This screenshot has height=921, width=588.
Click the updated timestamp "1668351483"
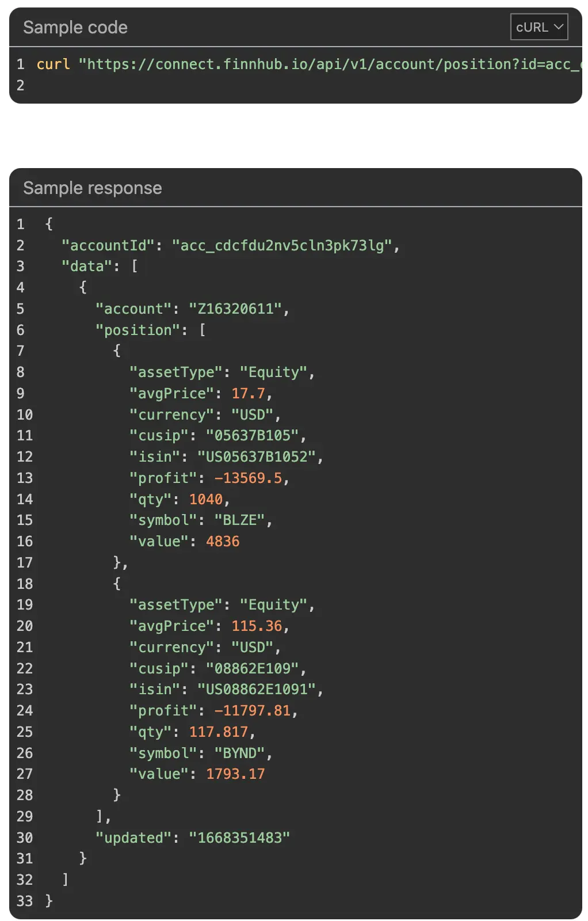click(239, 838)
